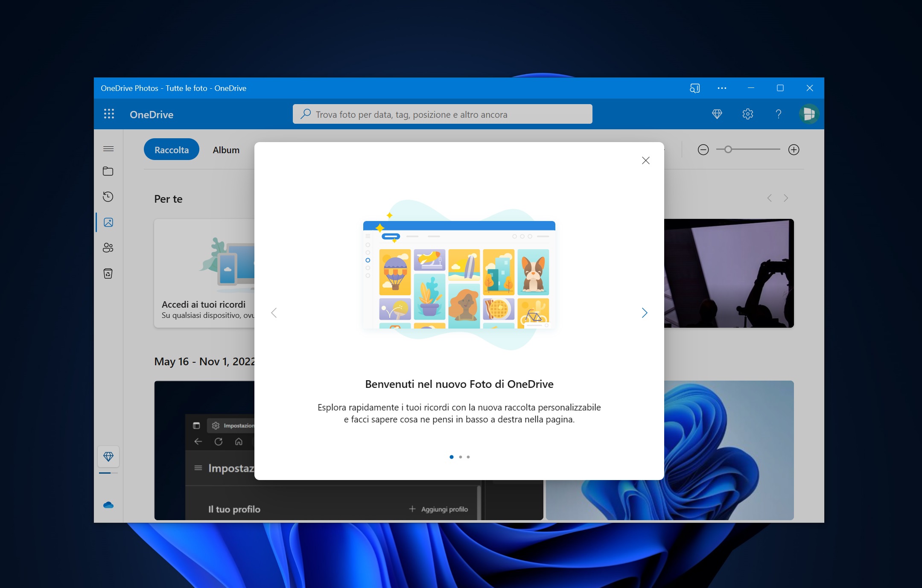Image resolution: width=922 pixels, height=588 pixels.
Task: Open Shared people icon in sidebar
Action: 108,248
